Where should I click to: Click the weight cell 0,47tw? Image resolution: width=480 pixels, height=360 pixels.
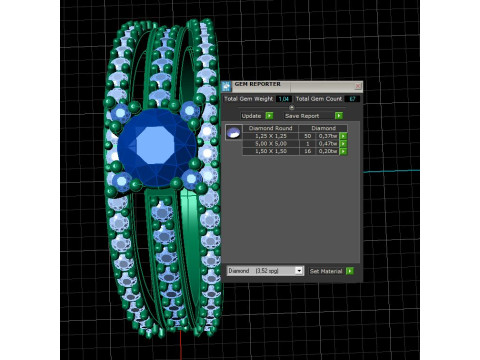pos(328,144)
